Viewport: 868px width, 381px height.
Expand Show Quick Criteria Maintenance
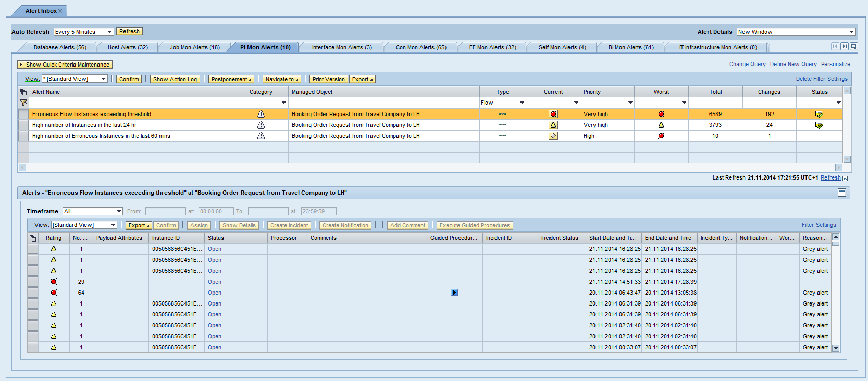coord(65,65)
